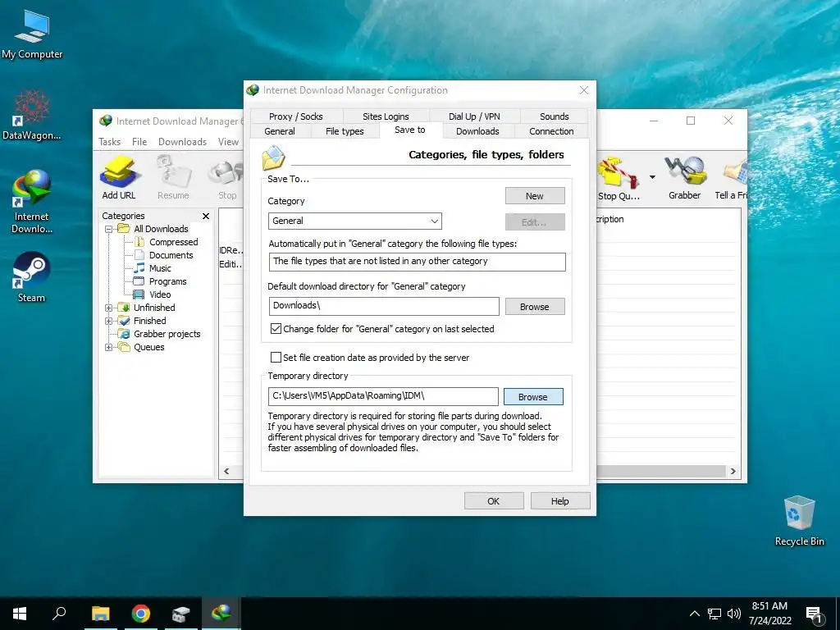Enable Set file creation date checkbox

point(276,358)
